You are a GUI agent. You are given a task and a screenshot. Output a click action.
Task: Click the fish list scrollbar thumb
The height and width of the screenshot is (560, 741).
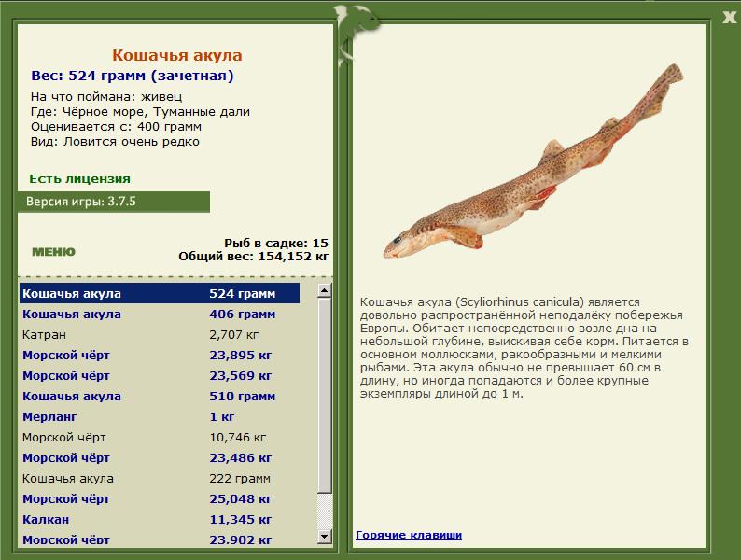[x=324, y=395]
